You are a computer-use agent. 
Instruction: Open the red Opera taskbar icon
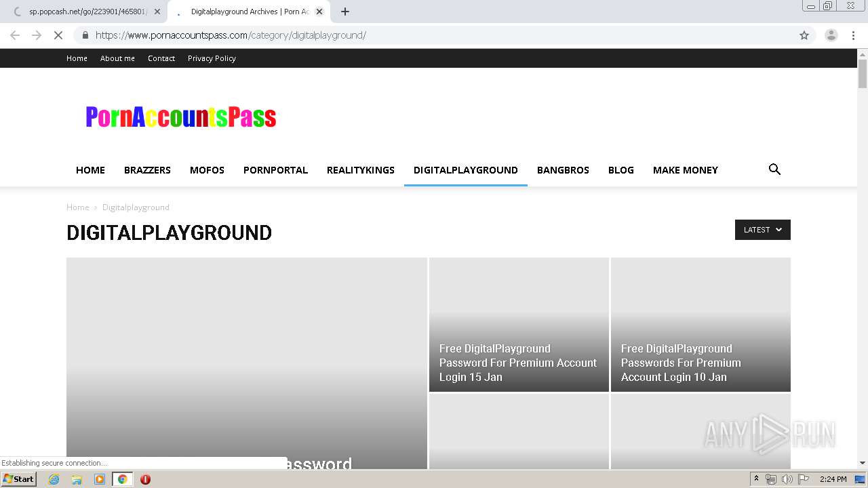coord(145,479)
